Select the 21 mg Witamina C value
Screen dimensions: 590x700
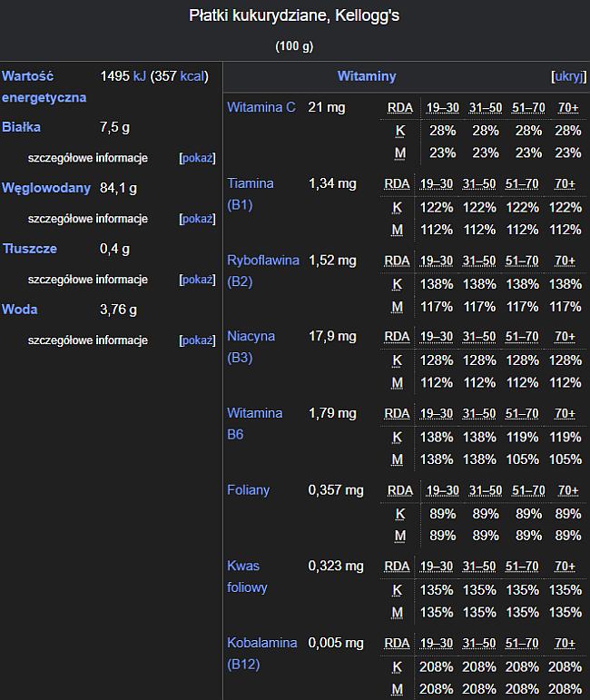click(x=326, y=108)
